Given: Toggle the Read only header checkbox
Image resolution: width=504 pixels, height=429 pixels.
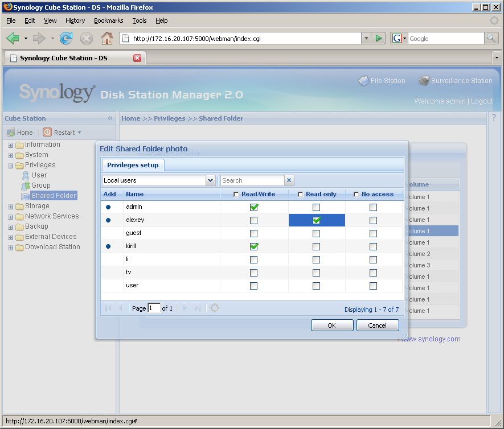Looking at the screenshot, I should 300,194.
